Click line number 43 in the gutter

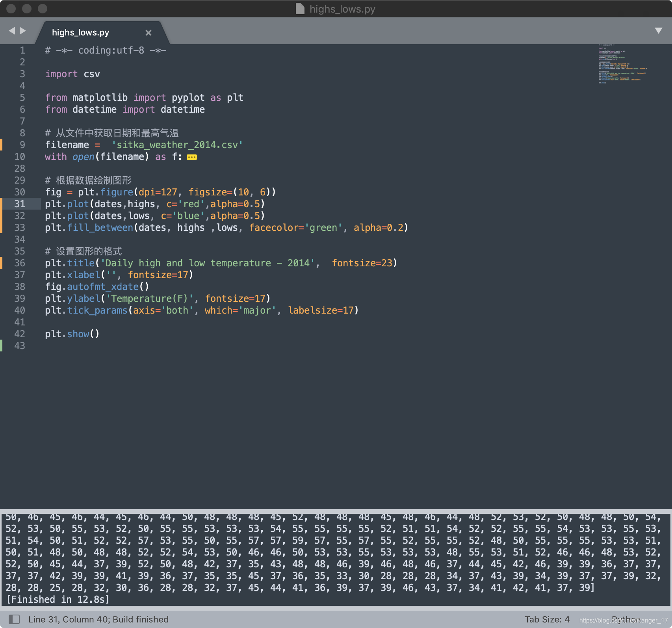[20, 346]
